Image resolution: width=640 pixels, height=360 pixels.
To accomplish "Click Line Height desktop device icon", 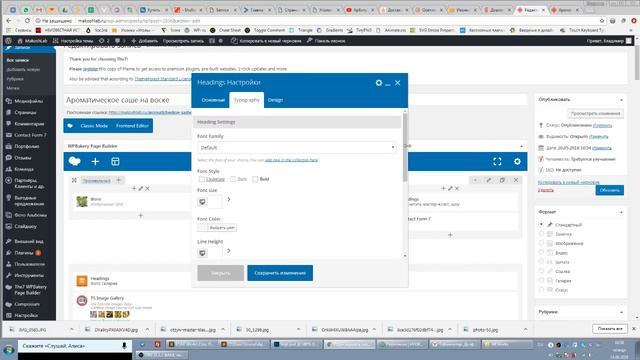I will tap(202, 253).
